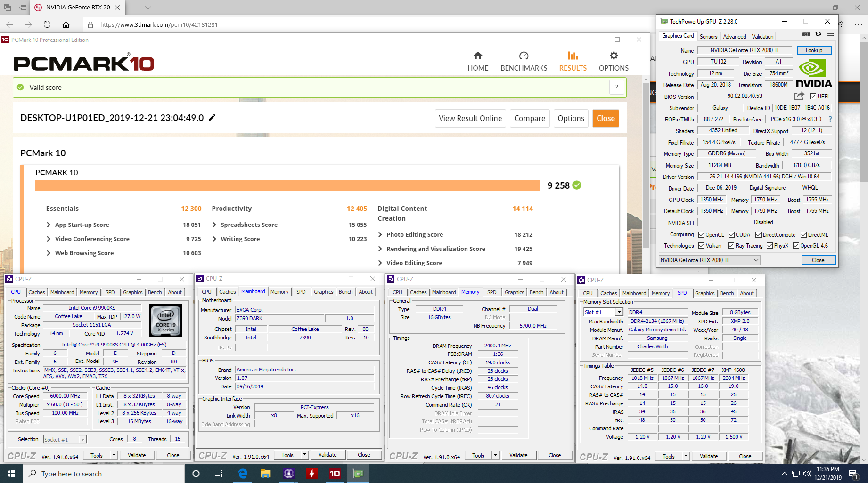The height and width of the screenshot is (483, 868).
Task: Switch to Sensors tab in GPU-Z
Action: 708,36
